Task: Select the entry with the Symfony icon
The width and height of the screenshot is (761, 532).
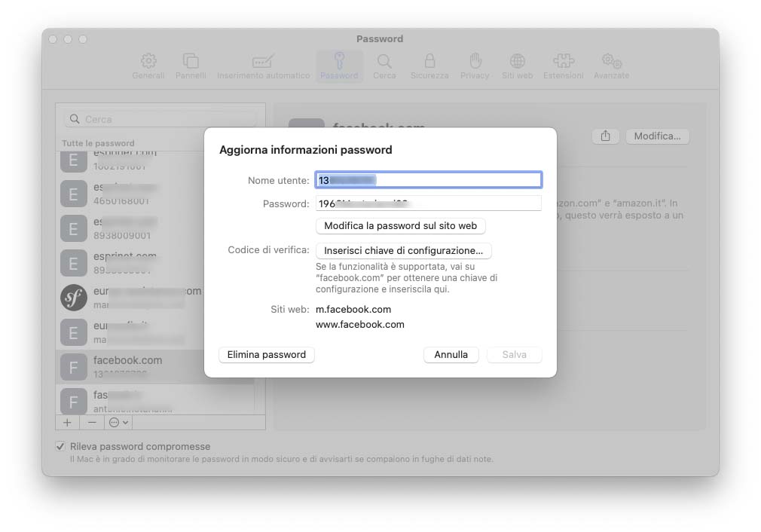Action: [155, 298]
